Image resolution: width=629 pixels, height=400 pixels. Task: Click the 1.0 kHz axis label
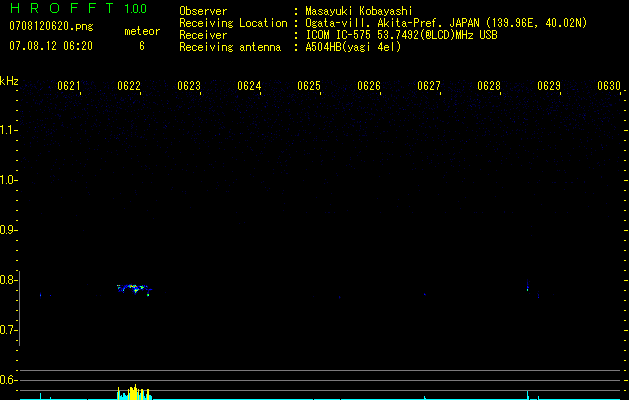click(7, 180)
